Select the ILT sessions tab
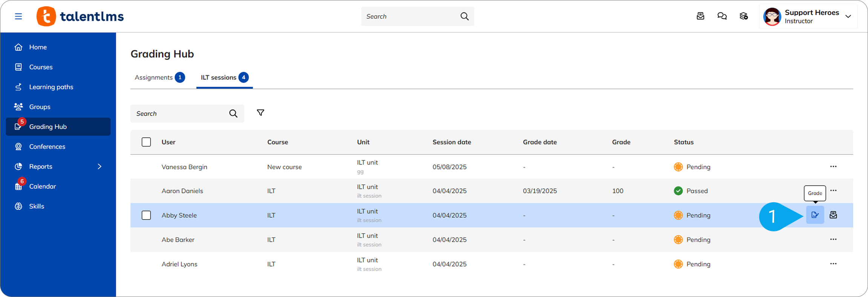The width and height of the screenshot is (868, 297). pyautogui.click(x=219, y=78)
